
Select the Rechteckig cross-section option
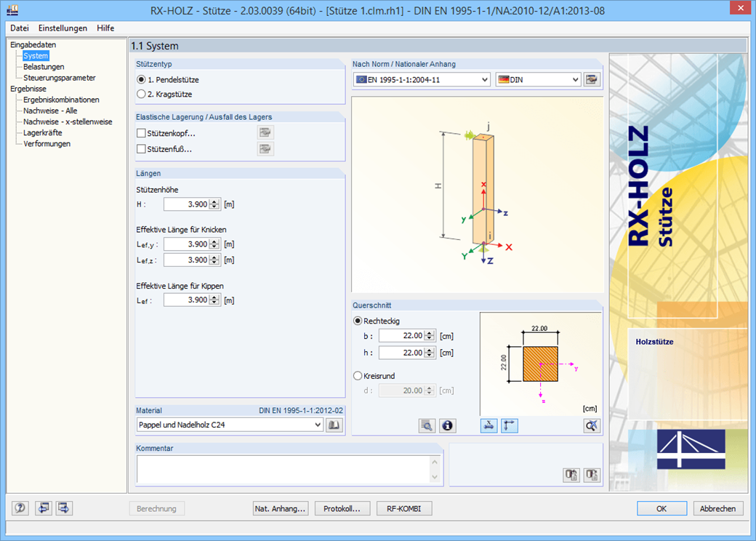(x=358, y=321)
